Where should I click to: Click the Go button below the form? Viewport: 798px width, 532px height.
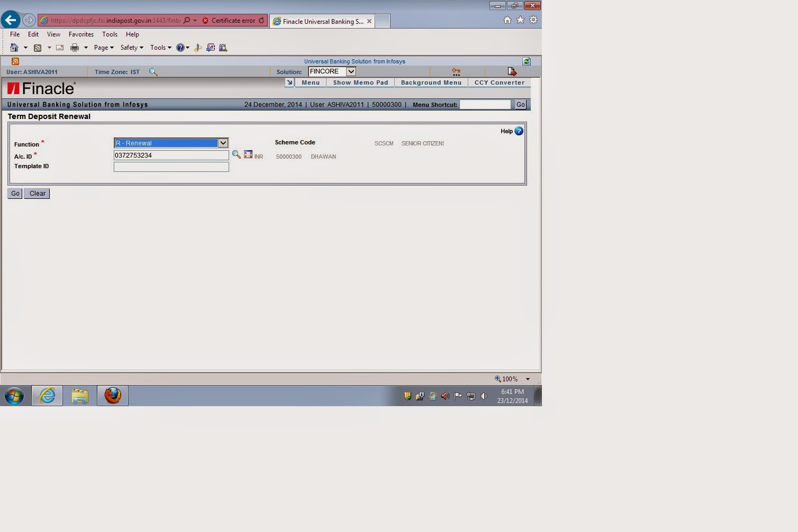14,193
